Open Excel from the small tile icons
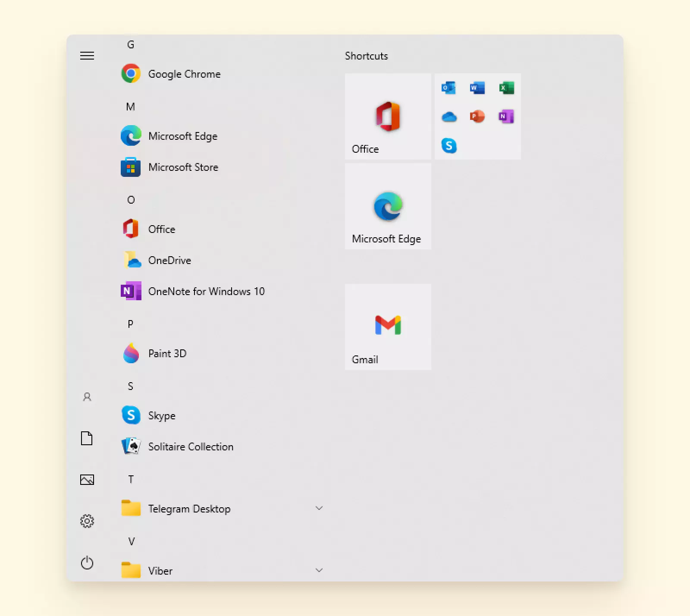 pyautogui.click(x=506, y=88)
